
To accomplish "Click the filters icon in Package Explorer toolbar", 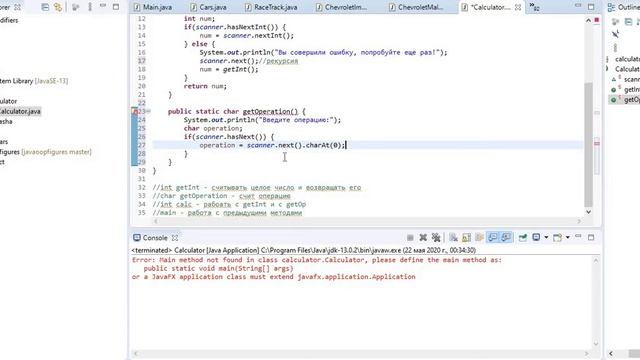I will click(x=76, y=7).
